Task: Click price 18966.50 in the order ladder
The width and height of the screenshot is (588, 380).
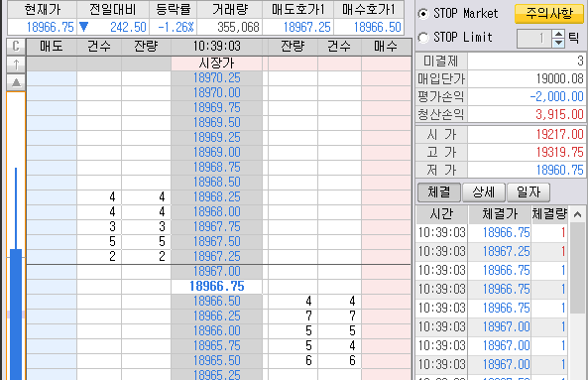Action: pos(216,302)
